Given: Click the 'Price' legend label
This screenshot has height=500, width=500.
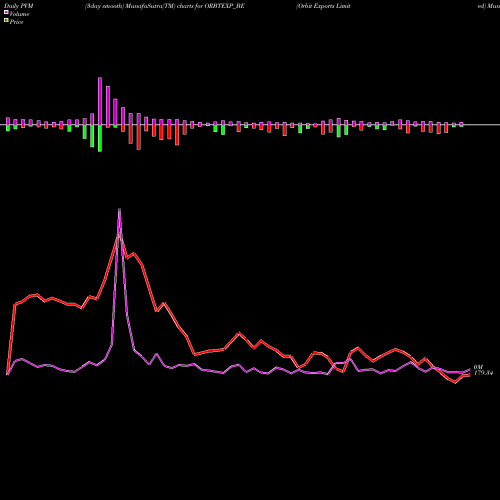Looking at the screenshot, I should pyautogui.click(x=16, y=22).
